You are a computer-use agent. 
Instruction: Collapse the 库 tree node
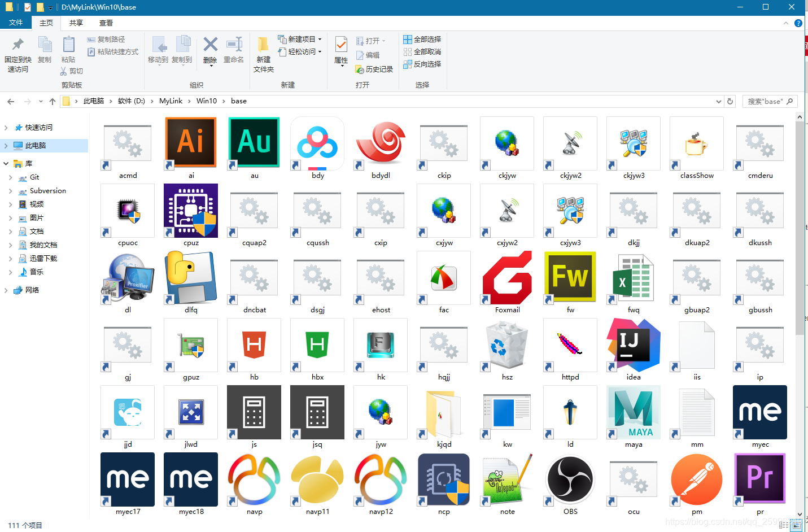(x=6, y=164)
